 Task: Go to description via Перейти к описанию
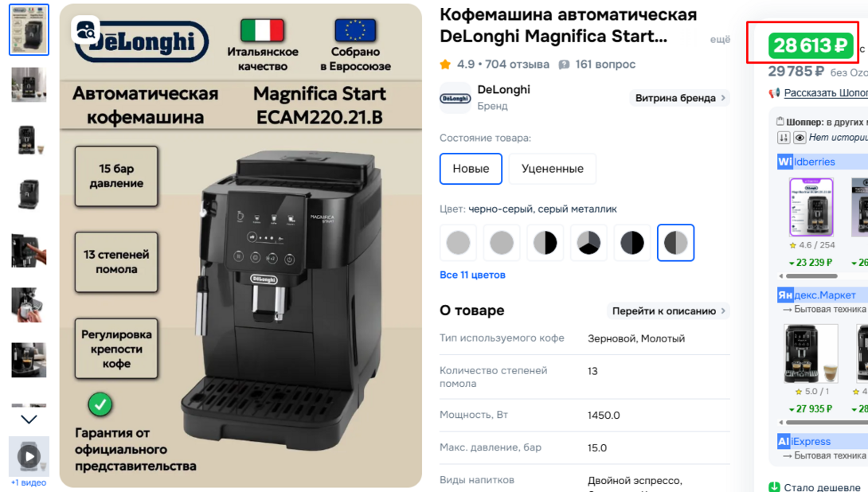coord(668,311)
